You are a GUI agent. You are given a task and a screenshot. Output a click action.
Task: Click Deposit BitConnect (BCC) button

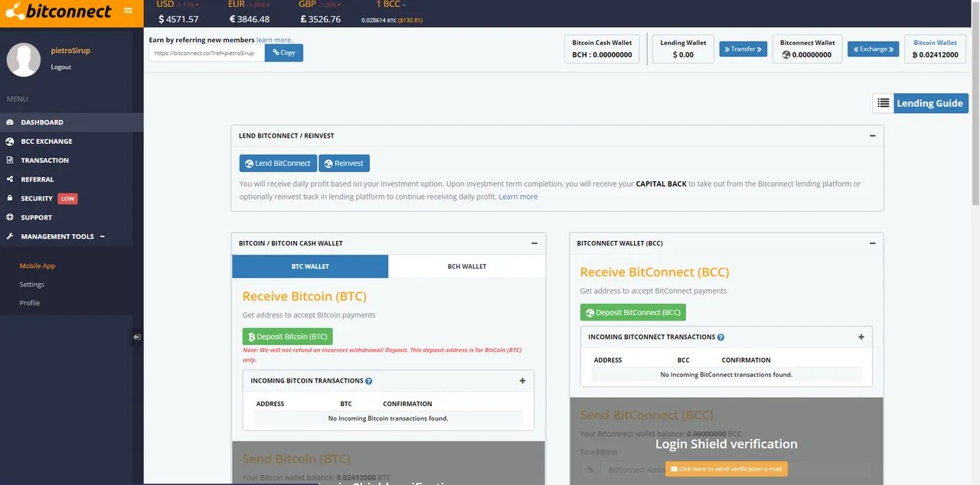click(x=633, y=312)
